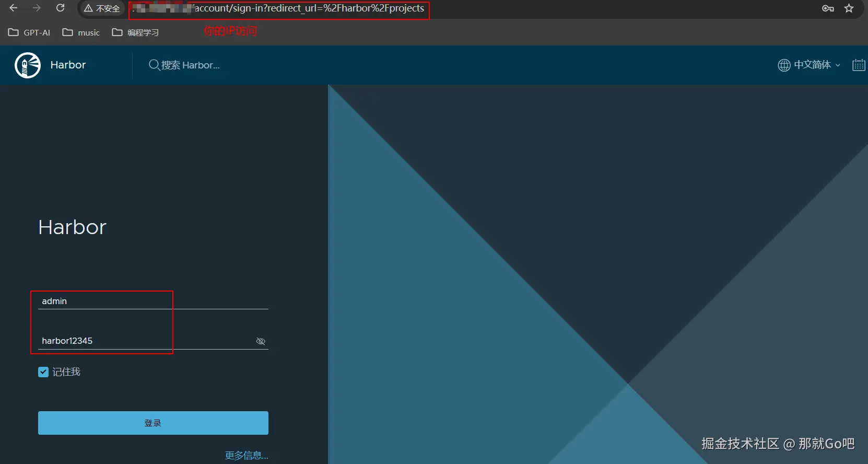Click the Harbor brand name in header
This screenshot has width=868, height=464.
68,65
